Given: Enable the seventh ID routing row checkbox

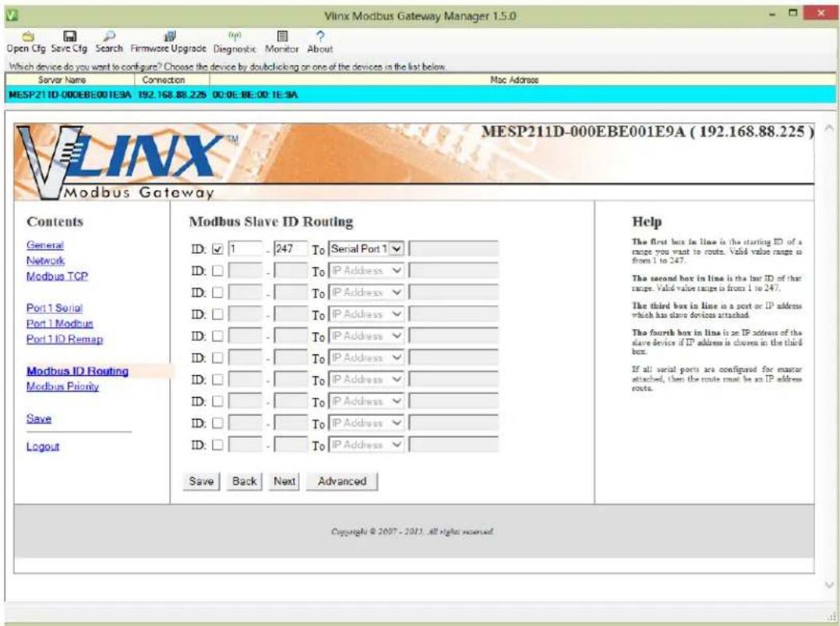Looking at the screenshot, I should point(217,380).
